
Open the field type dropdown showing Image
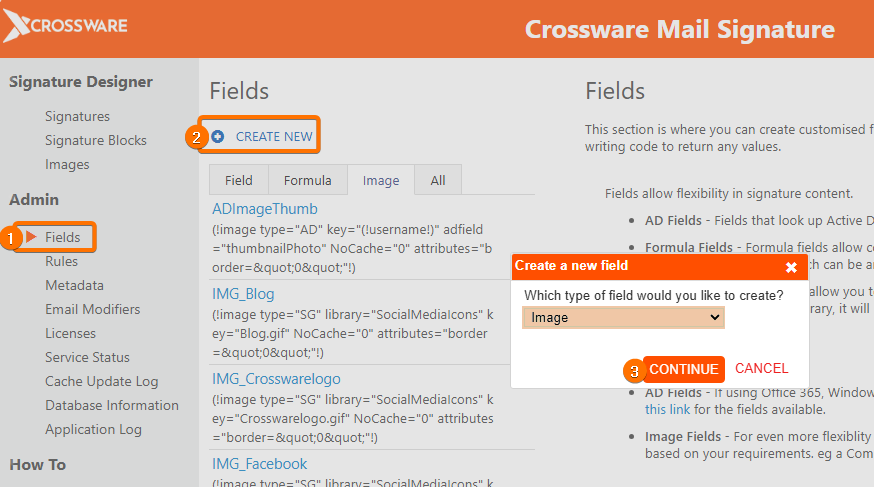click(623, 317)
